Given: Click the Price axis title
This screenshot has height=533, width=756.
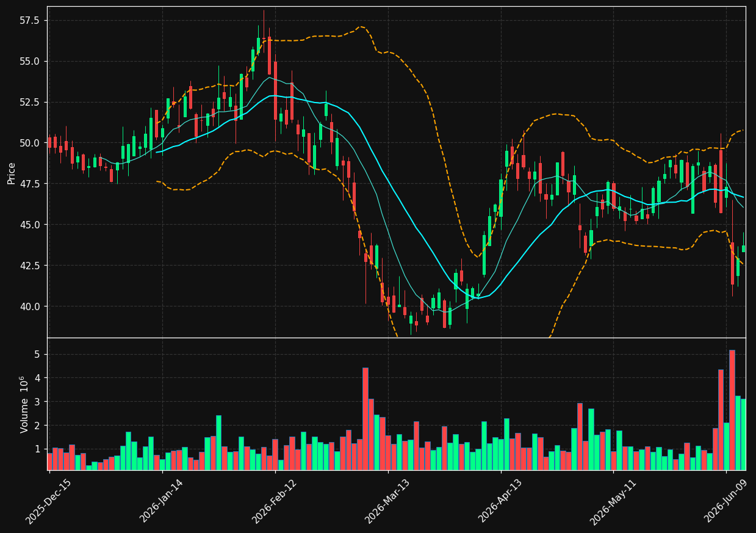Looking at the screenshot, I should 12,173.
